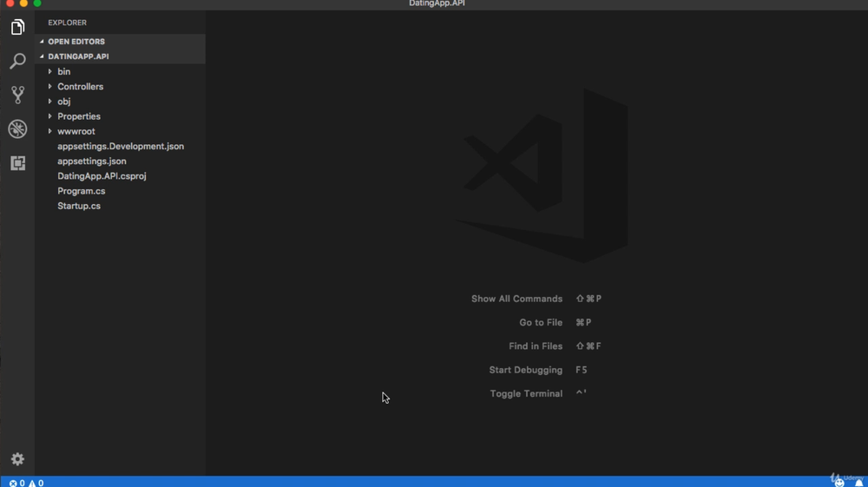Open the Source Control view icon
This screenshot has width=868, height=487.
coord(17,95)
